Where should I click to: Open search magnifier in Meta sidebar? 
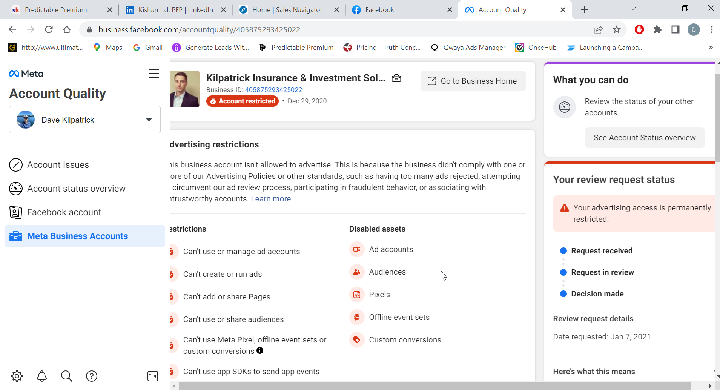pos(67,376)
